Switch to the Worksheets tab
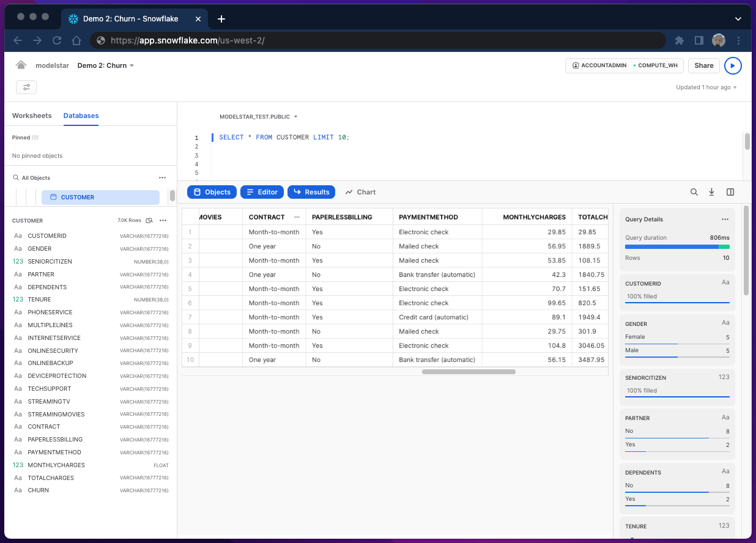Screen dimensions: 756x543 click(x=32, y=116)
